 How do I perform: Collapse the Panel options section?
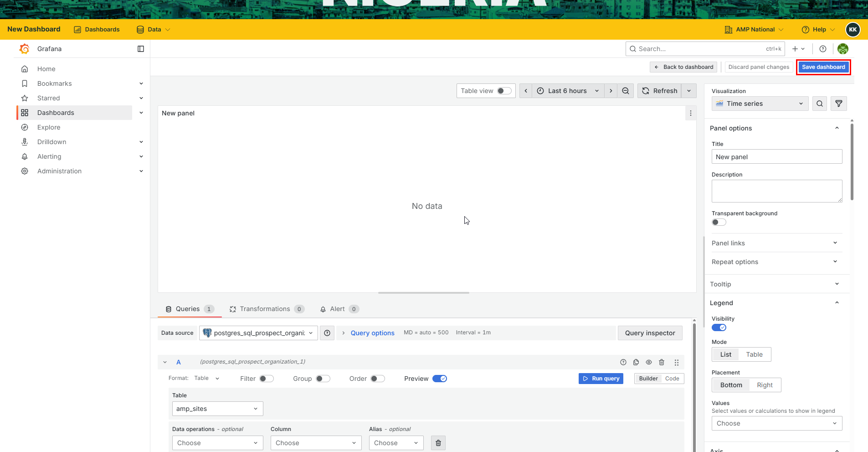[837, 128]
